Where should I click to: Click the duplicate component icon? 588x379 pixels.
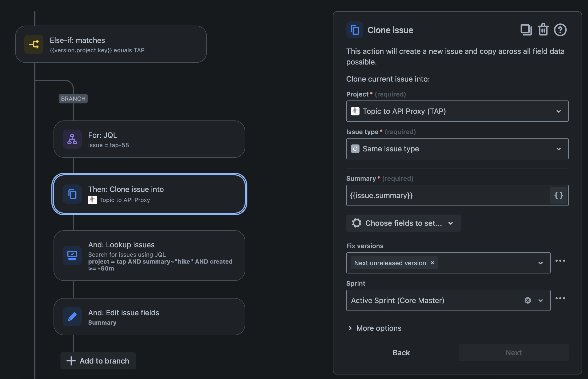tap(526, 30)
